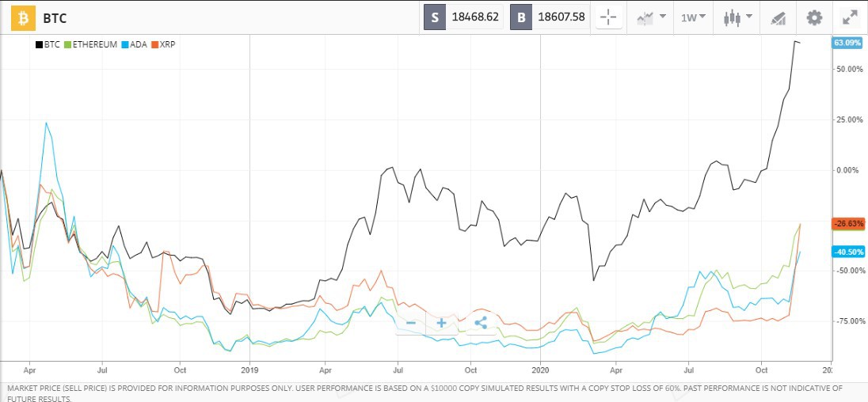Open the drawing tools pencil icon
Viewport: 868px width, 402px height.
[778, 17]
